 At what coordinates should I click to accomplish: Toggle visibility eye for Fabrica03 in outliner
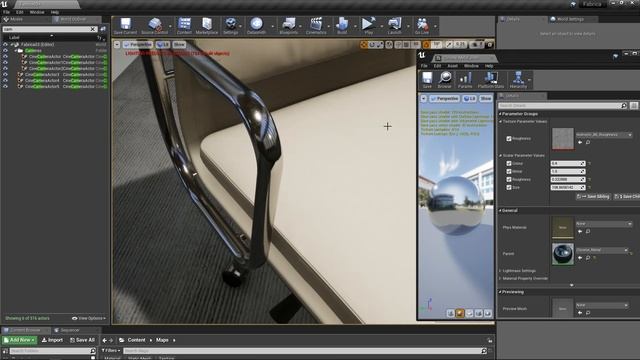coord(5,44)
